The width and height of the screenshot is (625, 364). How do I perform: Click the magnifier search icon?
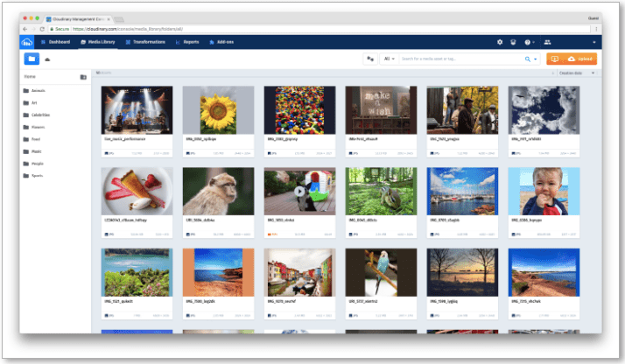click(528, 59)
